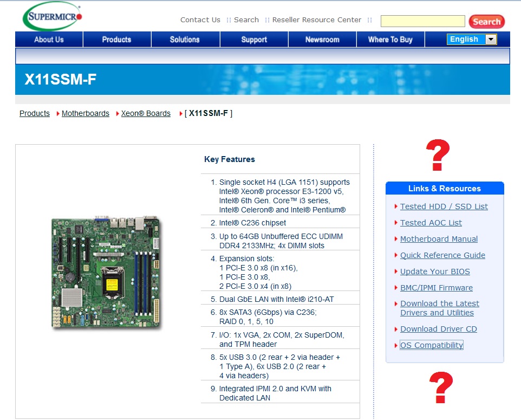Click the X11SSM-F motherboard image
This screenshot has height=420, width=521.
pos(106,272)
